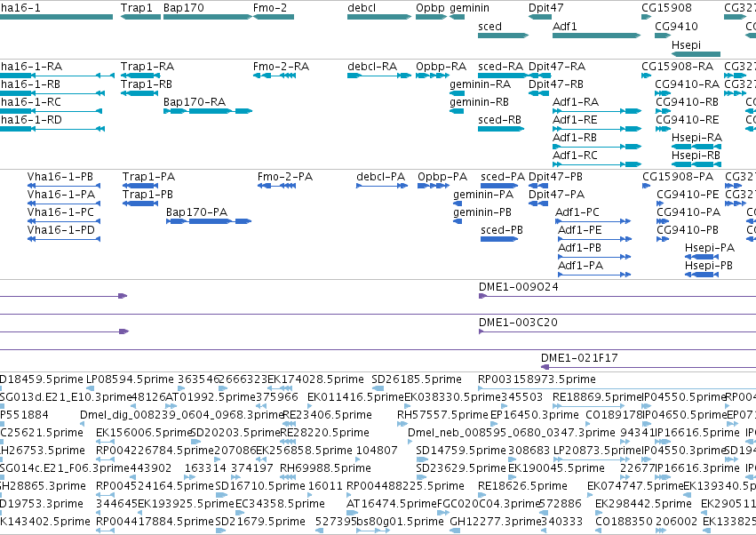Click the CG15908 gene label
Viewport: 756px width, 535px height.
point(666,8)
